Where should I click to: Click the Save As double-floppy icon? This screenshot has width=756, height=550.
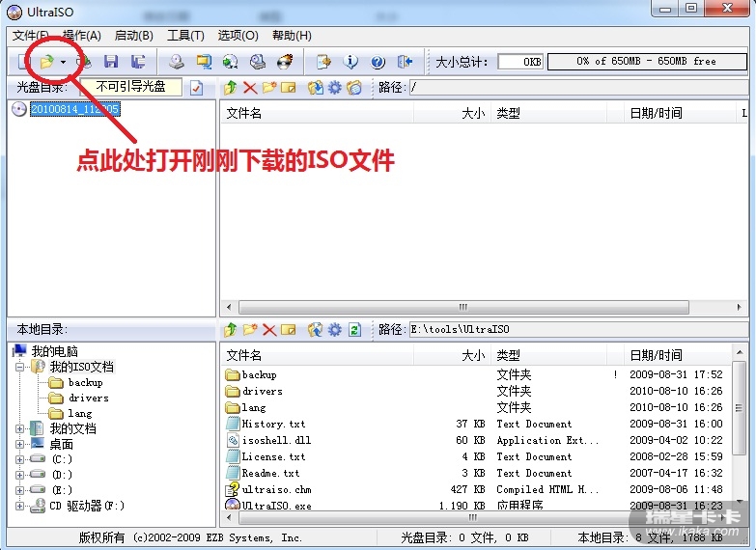pyautogui.click(x=138, y=61)
